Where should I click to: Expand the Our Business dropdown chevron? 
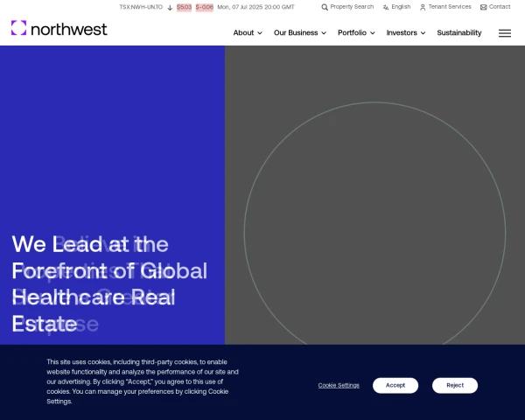(x=324, y=33)
